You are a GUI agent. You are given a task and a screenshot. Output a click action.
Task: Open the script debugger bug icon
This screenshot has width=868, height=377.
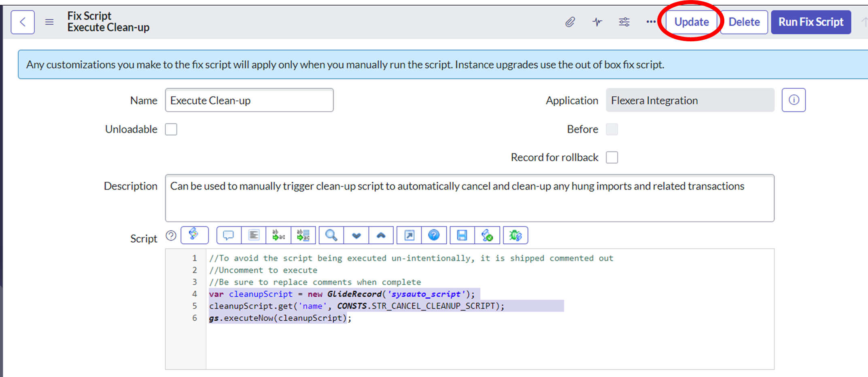click(x=516, y=235)
